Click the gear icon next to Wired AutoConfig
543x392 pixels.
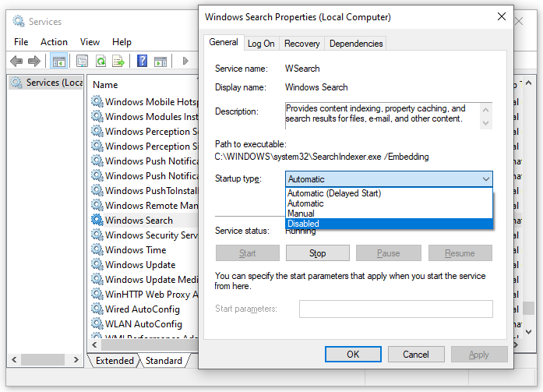97,309
